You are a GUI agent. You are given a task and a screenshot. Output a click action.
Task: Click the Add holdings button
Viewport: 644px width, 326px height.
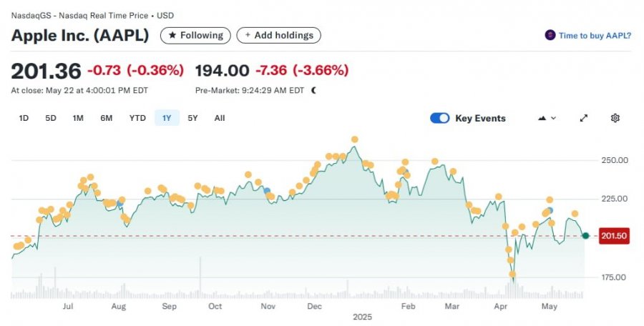[x=279, y=36]
